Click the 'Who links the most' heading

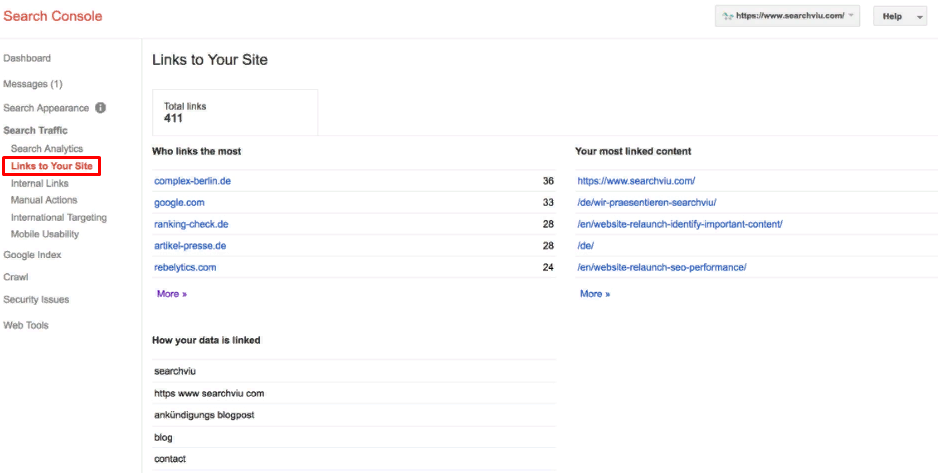point(197,151)
